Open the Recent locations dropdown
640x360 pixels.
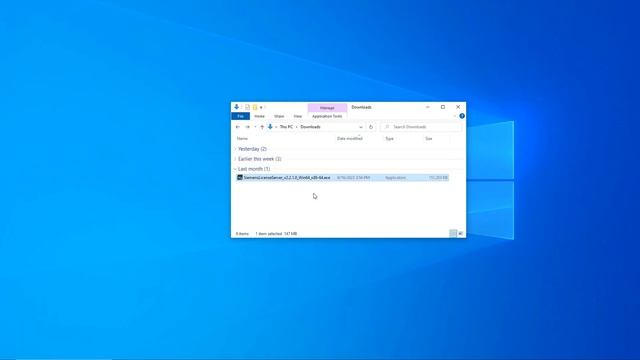point(255,127)
